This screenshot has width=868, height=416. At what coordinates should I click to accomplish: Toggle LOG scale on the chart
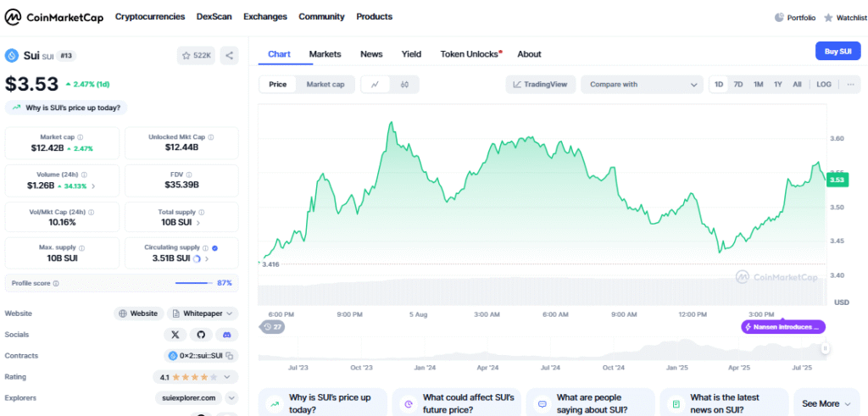823,85
